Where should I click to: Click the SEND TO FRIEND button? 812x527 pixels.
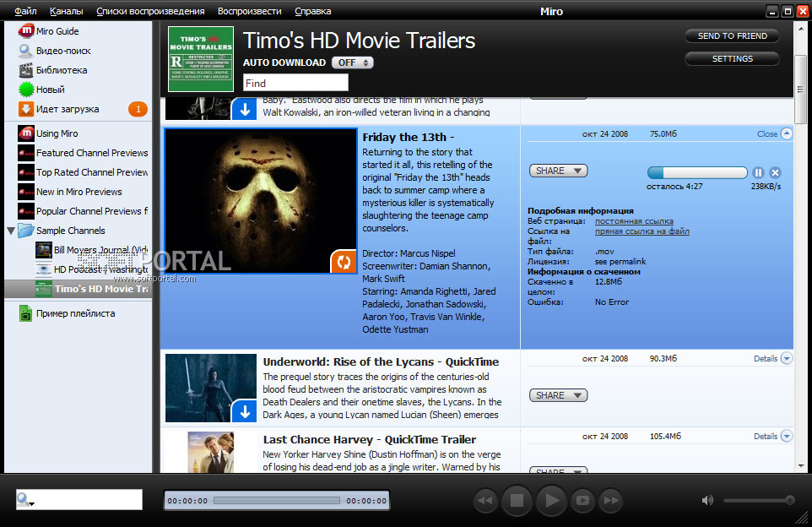point(733,35)
